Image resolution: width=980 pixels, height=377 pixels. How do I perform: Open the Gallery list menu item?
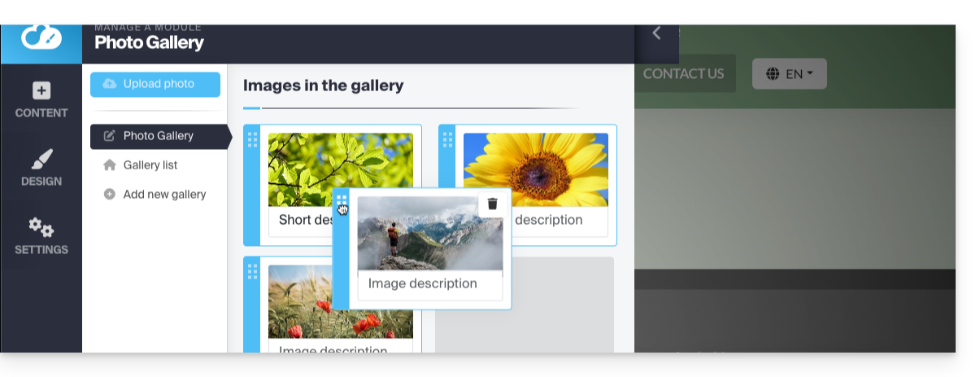[150, 165]
